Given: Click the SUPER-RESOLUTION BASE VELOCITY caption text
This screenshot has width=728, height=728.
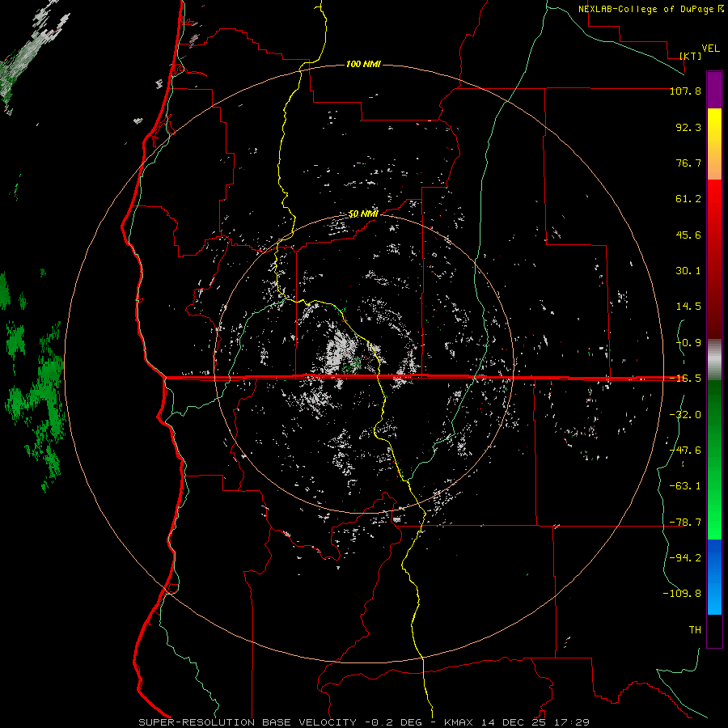Looking at the screenshot, I should (248, 722).
